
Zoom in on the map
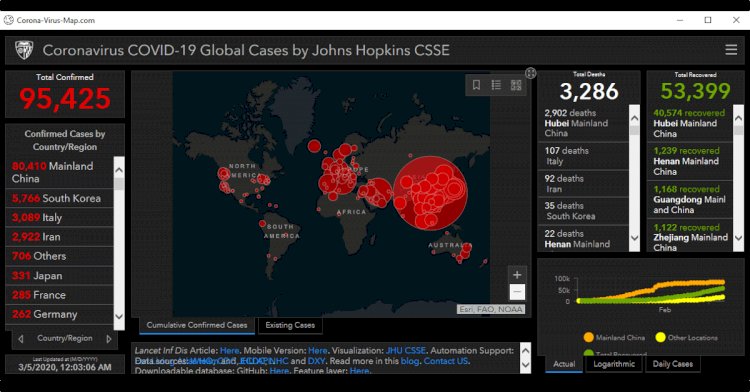coord(517,275)
